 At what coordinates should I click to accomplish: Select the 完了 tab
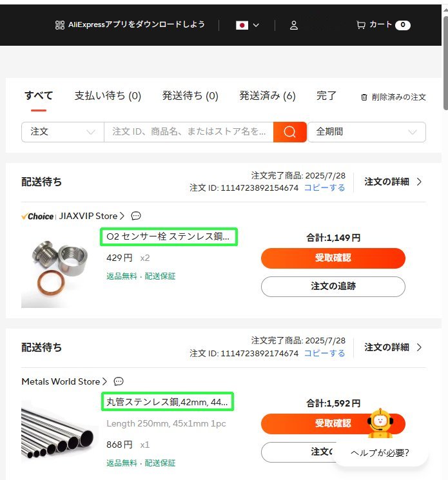click(x=326, y=96)
